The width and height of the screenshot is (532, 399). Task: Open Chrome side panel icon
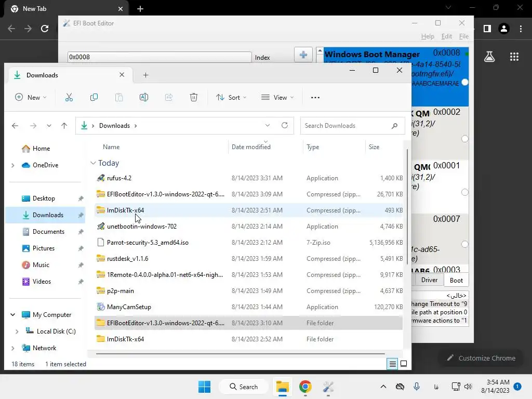(x=487, y=29)
